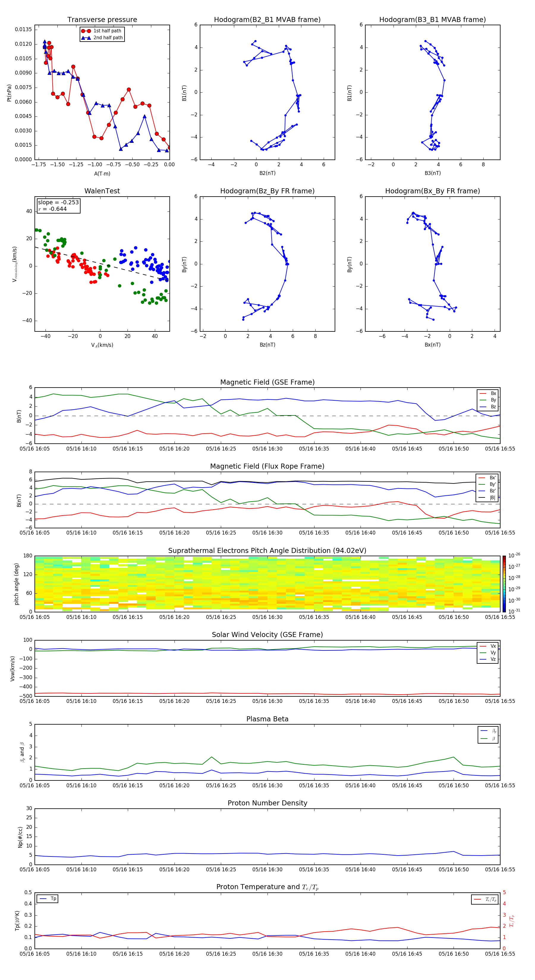
Task: Click the "Bz(nT)" x-axis label
Action: click(x=267, y=345)
